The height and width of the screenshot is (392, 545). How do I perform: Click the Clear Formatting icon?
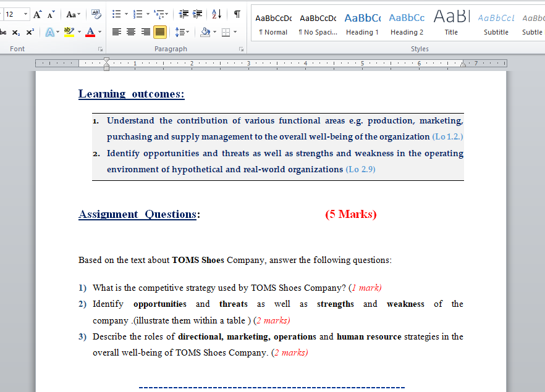[96, 14]
